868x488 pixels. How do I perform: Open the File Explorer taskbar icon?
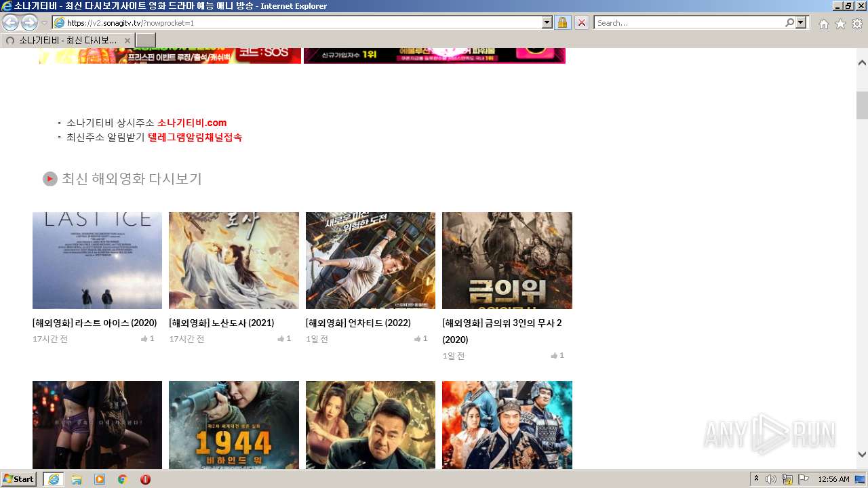[77, 479]
